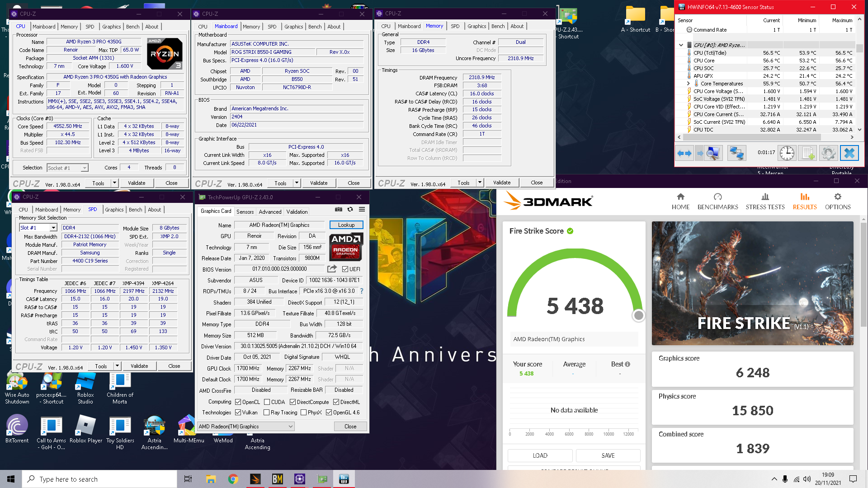Open File Explorer from the taskbar
868x488 pixels.
click(211, 479)
